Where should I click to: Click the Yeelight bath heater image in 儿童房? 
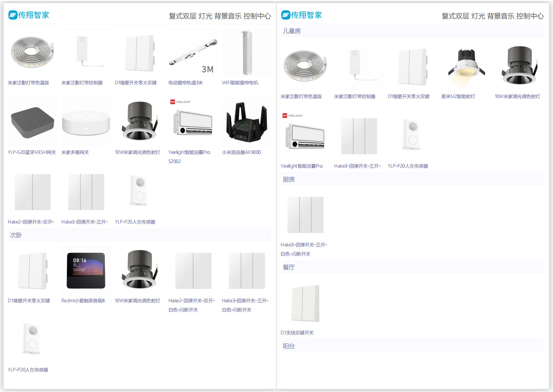pyautogui.click(x=305, y=136)
